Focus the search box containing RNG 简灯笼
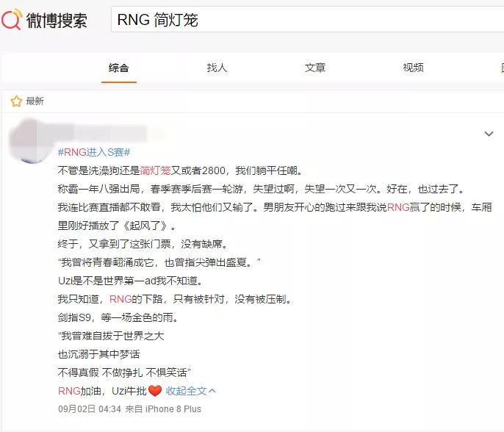 coord(307,19)
